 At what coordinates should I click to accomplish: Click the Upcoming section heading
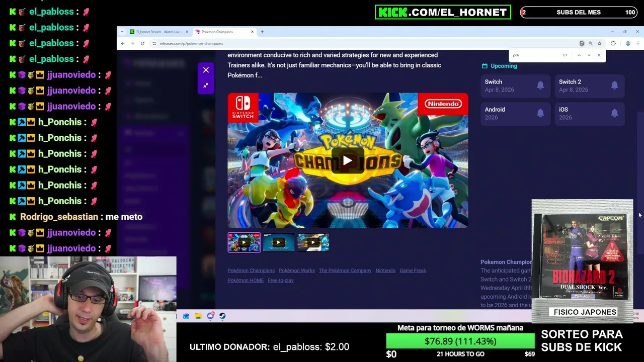(500, 66)
